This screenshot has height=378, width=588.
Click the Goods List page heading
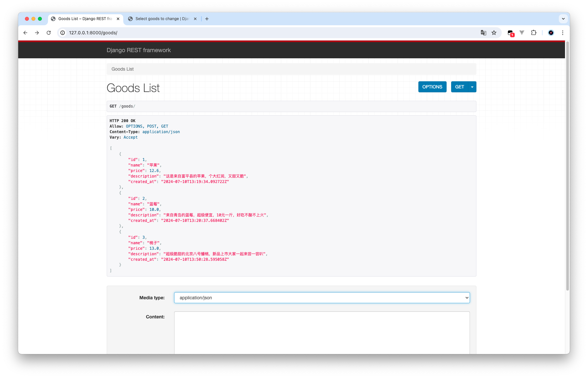tap(133, 88)
